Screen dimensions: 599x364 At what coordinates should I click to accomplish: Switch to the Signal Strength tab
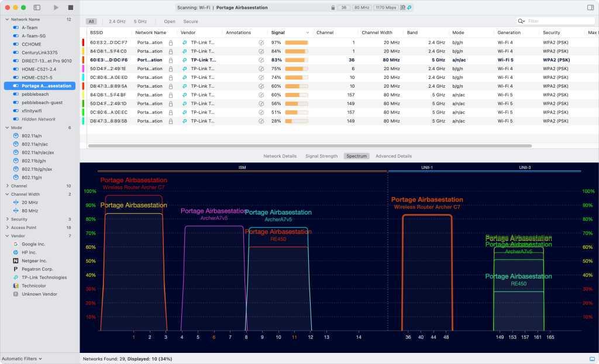click(x=322, y=156)
